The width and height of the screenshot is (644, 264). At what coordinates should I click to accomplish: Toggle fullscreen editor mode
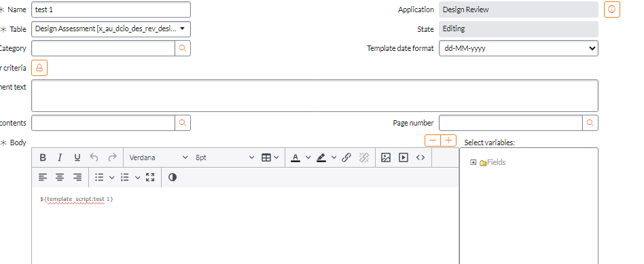pyautogui.click(x=150, y=177)
